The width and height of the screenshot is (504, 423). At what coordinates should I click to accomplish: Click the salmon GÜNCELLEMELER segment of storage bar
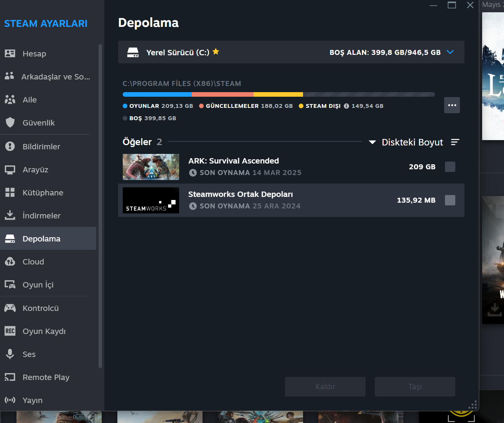click(222, 94)
